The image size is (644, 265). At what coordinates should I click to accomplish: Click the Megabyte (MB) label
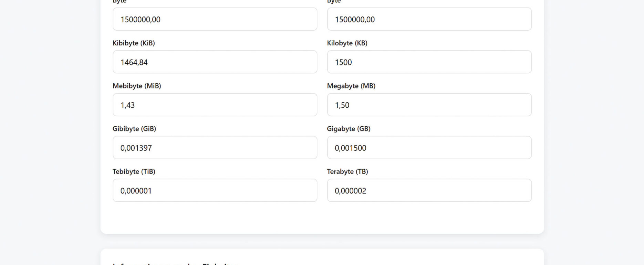point(351,86)
